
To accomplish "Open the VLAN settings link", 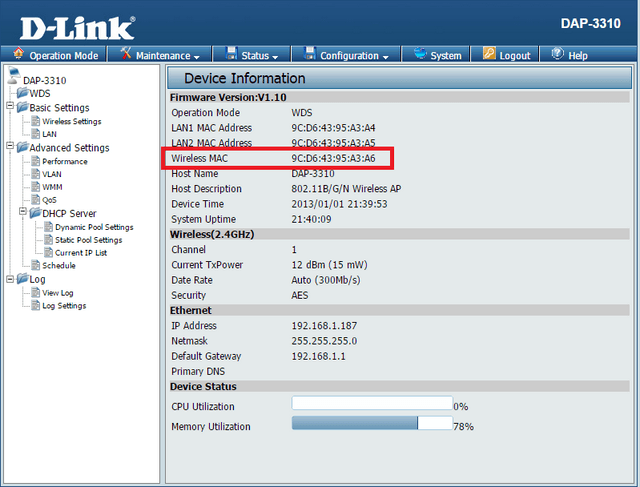I will click(x=52, y=174).
